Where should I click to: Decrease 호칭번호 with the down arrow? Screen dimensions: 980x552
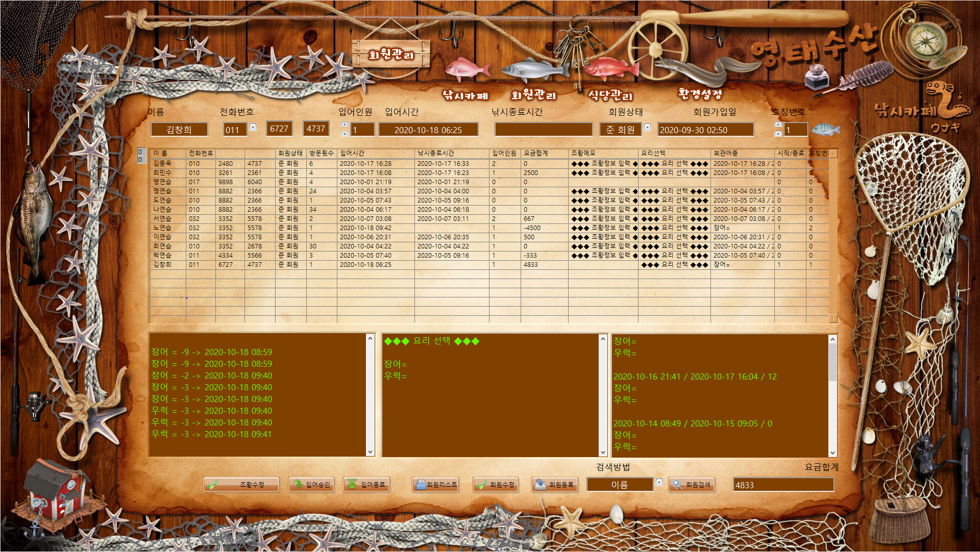click(778, 134)
